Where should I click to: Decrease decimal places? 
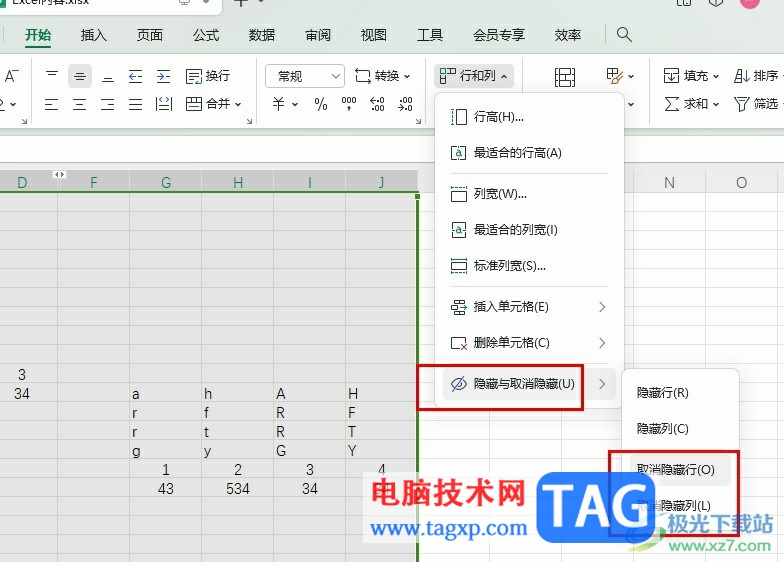[405, 104]
